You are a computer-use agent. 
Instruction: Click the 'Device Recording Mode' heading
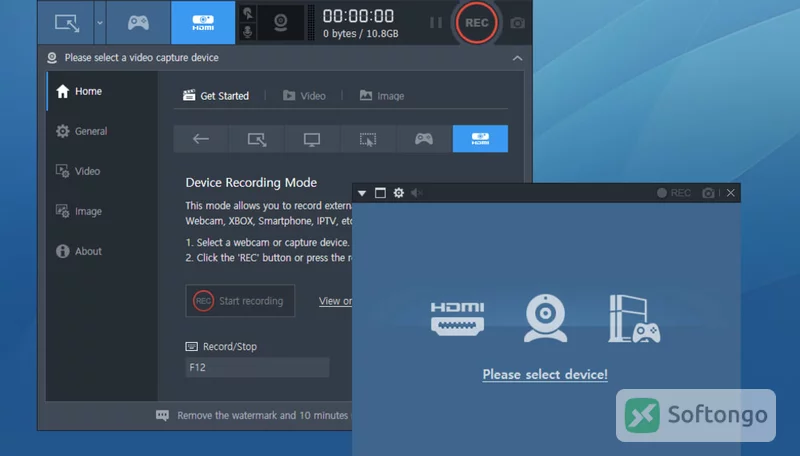(251, 183)
